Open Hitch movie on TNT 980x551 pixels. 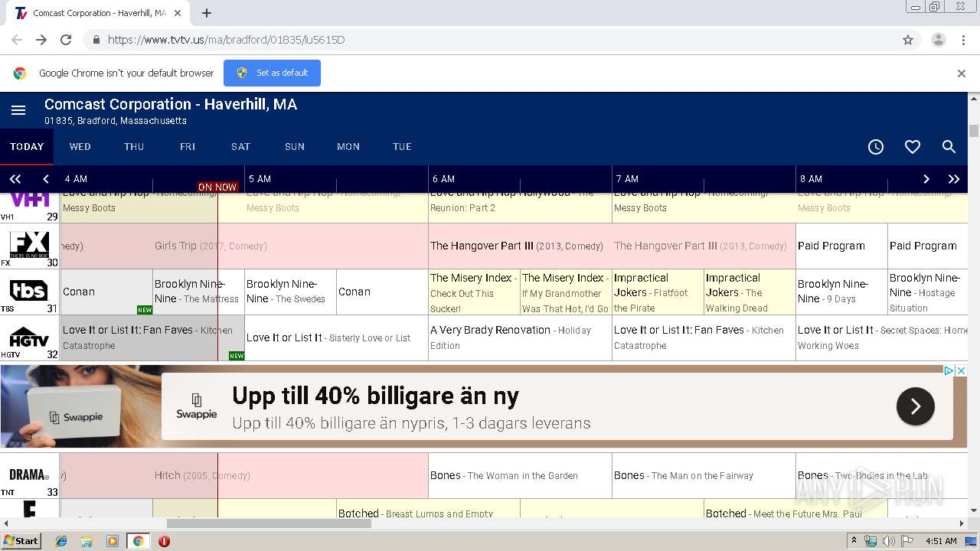244,475
